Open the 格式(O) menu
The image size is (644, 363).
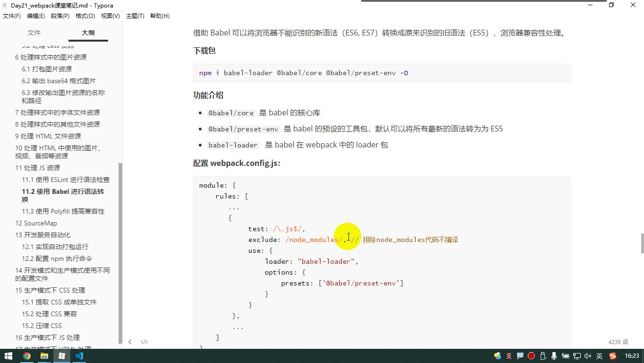point(85,16)
